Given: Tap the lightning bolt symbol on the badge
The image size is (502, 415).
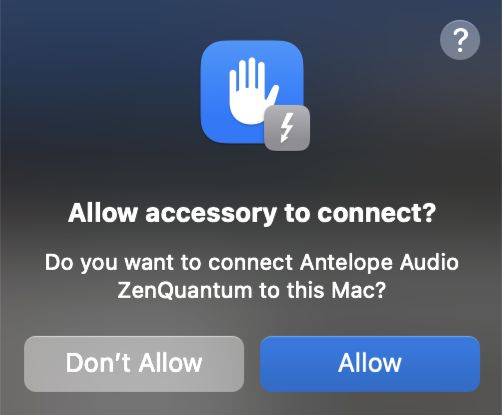Looking at the screenshot, I should tap(287, 128).
